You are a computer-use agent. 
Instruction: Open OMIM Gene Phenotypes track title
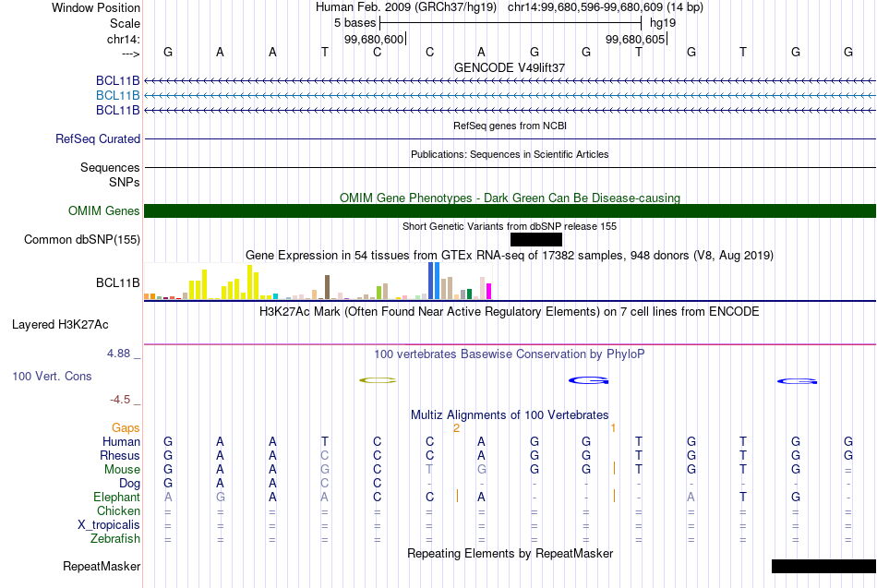(x=510, y=198)
